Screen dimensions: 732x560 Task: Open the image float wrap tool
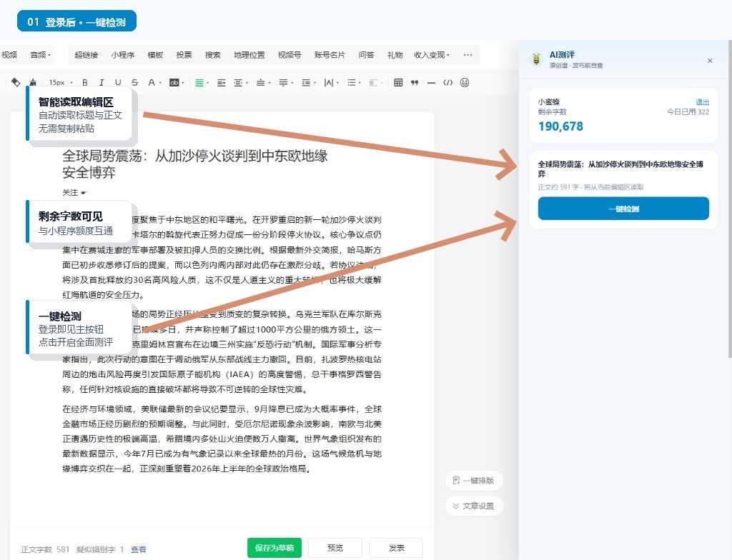tap(373, 83)
